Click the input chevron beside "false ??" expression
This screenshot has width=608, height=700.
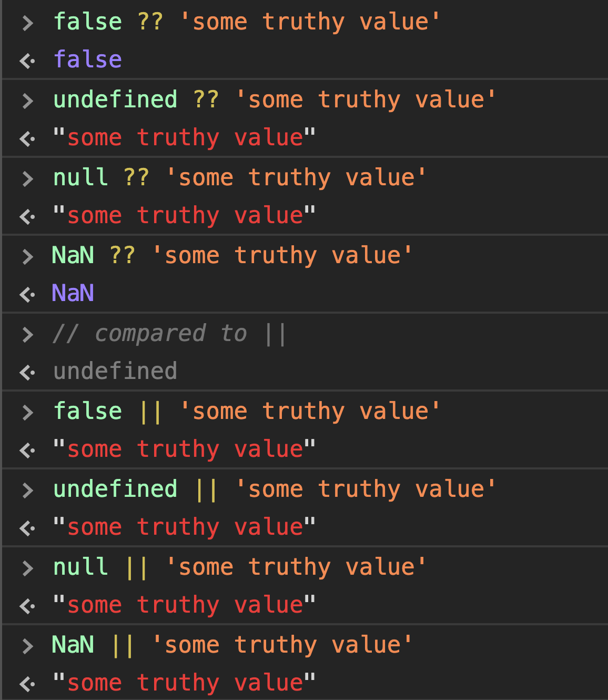tap(28, 23)
